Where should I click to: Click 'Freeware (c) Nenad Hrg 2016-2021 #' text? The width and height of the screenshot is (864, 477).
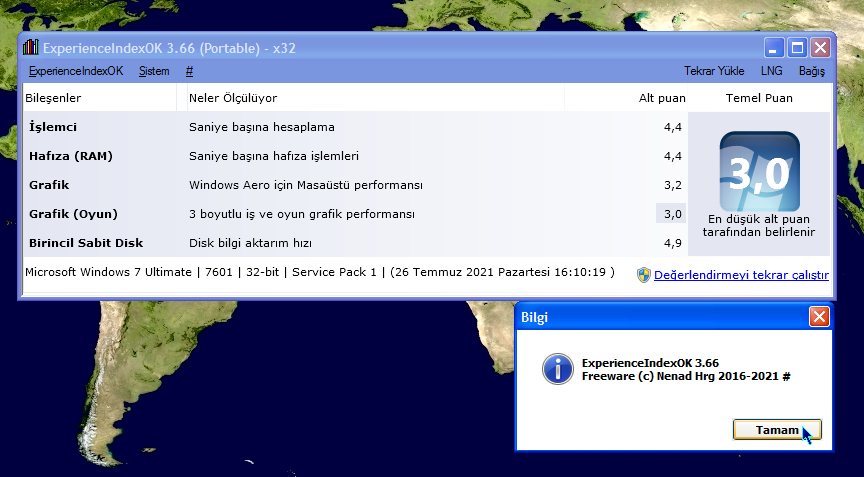686,376
